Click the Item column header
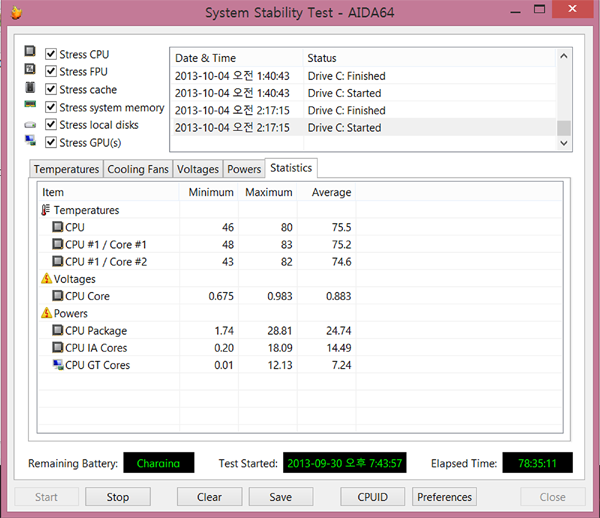Viewport: 600px width, 518px height. tap(109, 192)
